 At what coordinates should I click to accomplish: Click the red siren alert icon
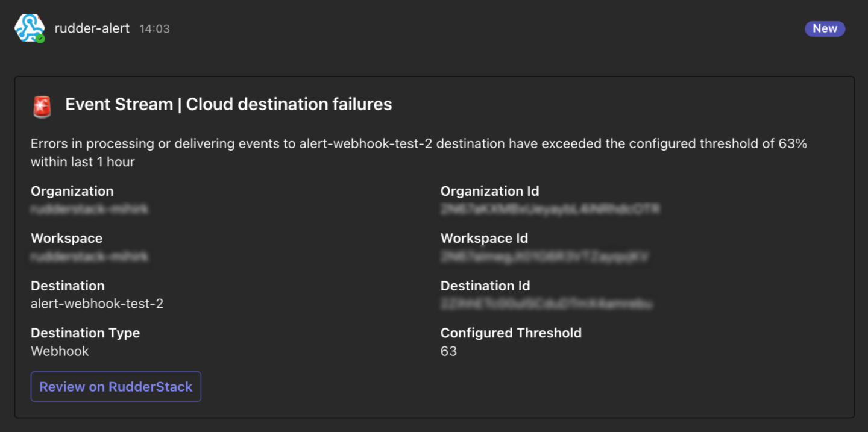pyautogui.click(x=42, y=107)
